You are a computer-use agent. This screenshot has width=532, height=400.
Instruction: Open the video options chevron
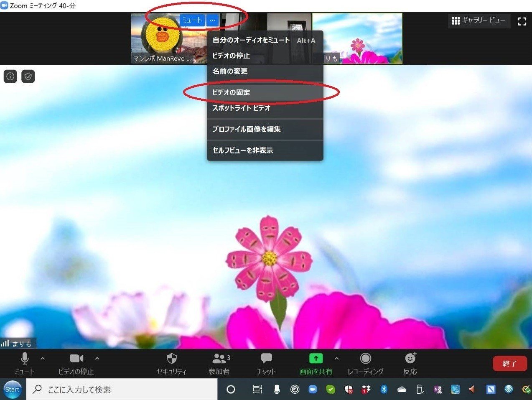point(97,358)
